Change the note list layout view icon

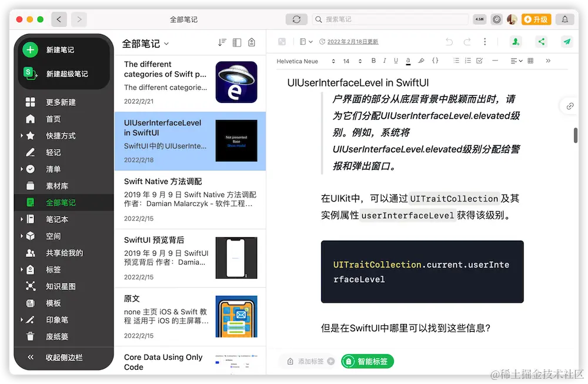236,42
